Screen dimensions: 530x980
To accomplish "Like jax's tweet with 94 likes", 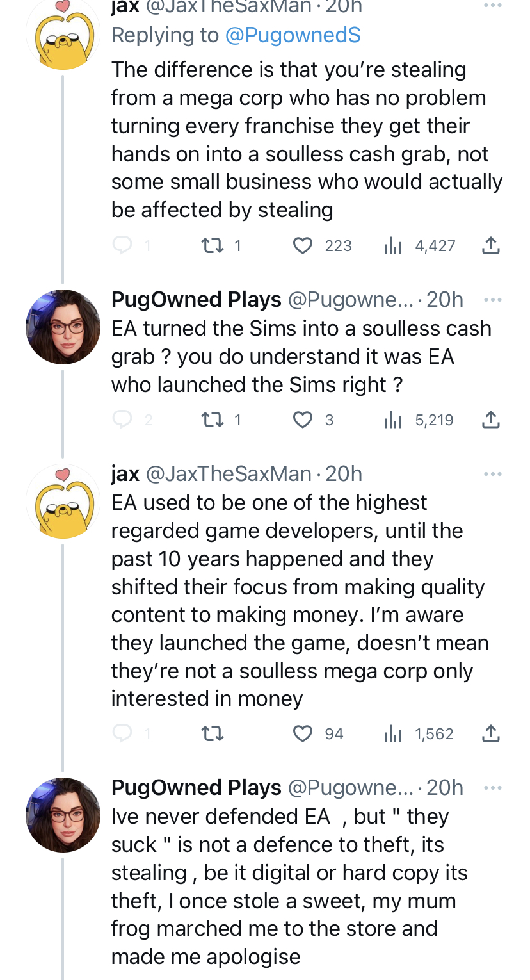I will (303, 733).
